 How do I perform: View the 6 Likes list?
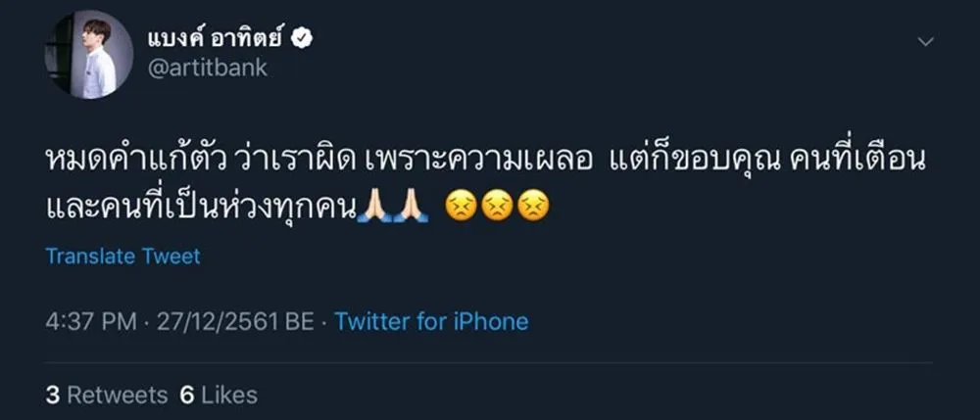pos(219,395)
